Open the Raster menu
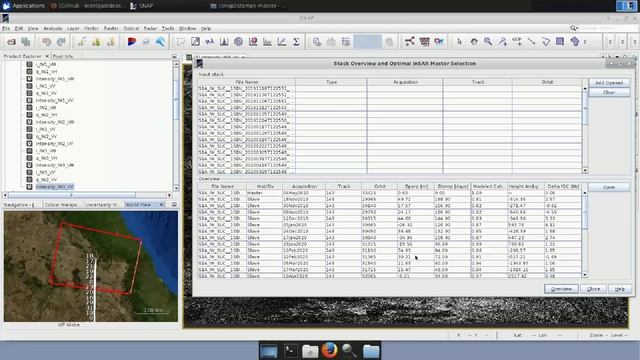640x360 pixels. point(111,29)
